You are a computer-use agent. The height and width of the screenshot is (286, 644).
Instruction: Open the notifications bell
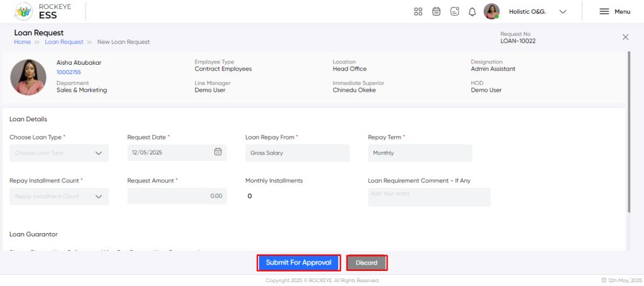pyautogui.click(x=472, y=12)
